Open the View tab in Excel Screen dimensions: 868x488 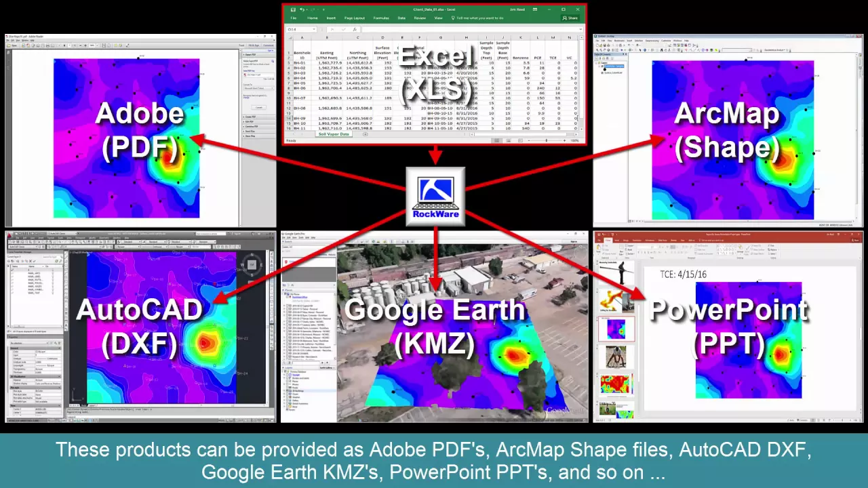438,18
